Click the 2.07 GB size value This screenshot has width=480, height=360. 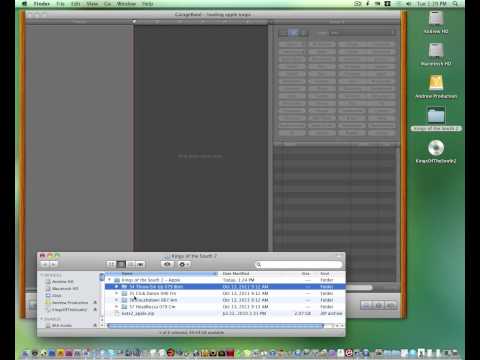click(303, 313)
